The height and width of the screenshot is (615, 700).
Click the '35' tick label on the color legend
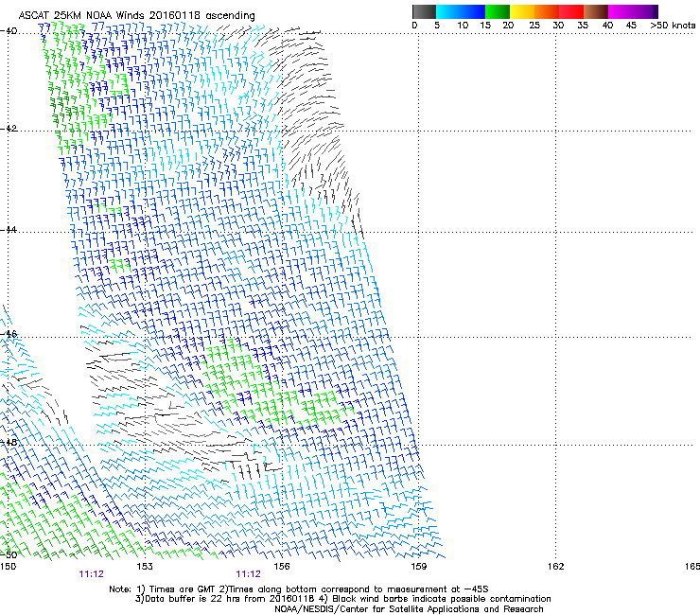pos(583,25)
